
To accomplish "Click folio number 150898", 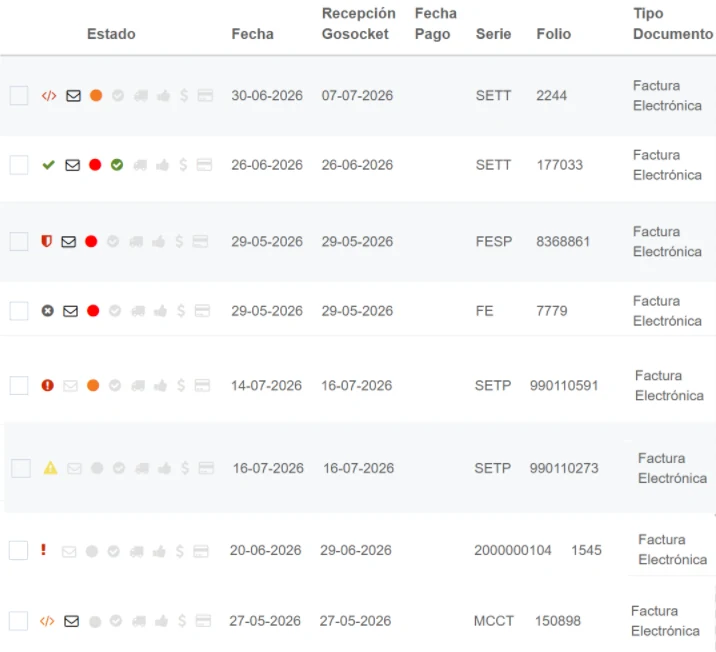I will tap(558, 621).
